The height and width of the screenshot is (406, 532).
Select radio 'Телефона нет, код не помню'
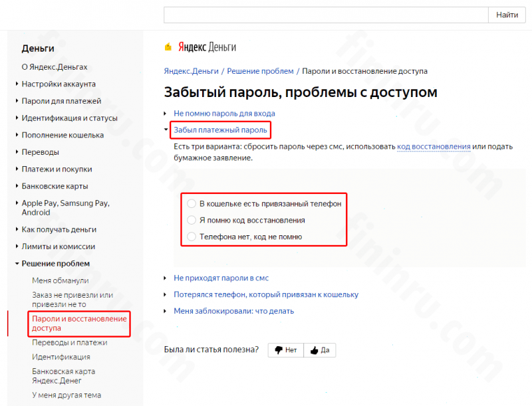tap(192, 237)
